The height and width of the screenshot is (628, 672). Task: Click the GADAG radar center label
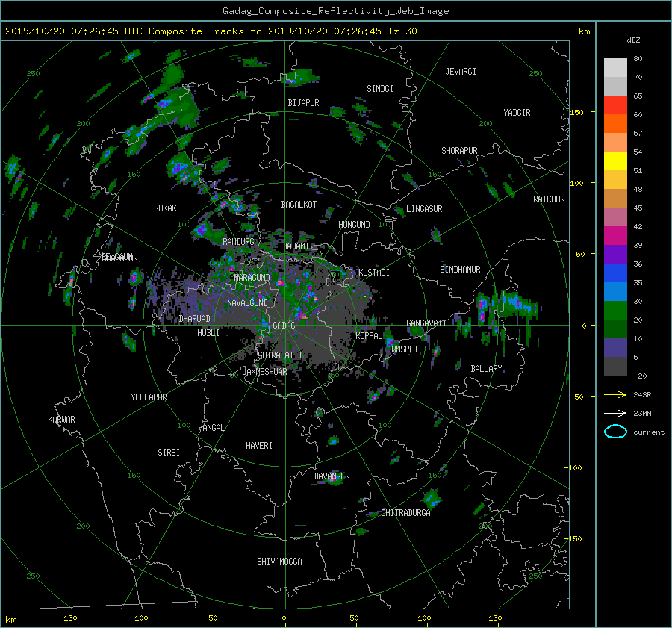[x=284, y=326]
